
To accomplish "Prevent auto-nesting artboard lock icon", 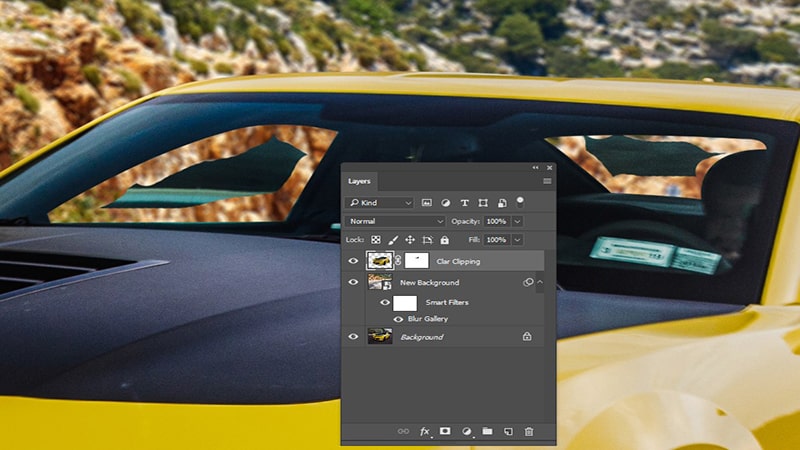I will 428,240.
